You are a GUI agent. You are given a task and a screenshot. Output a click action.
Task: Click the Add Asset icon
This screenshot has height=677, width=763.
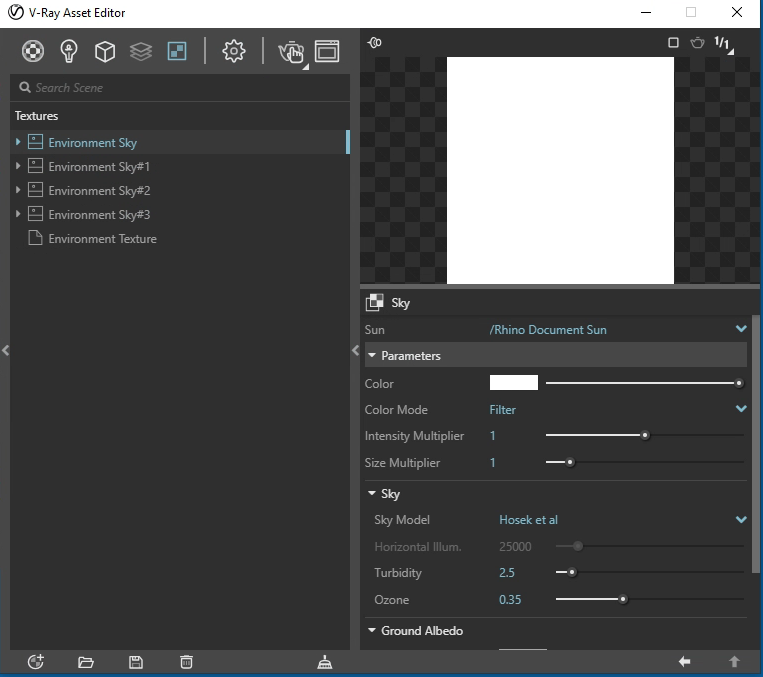tap(36, 662)
